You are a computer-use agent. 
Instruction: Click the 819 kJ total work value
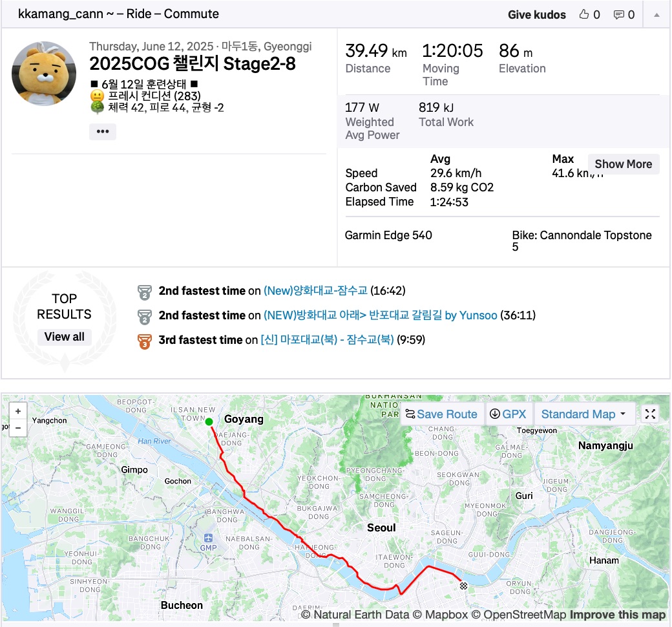tap(436, 107)
